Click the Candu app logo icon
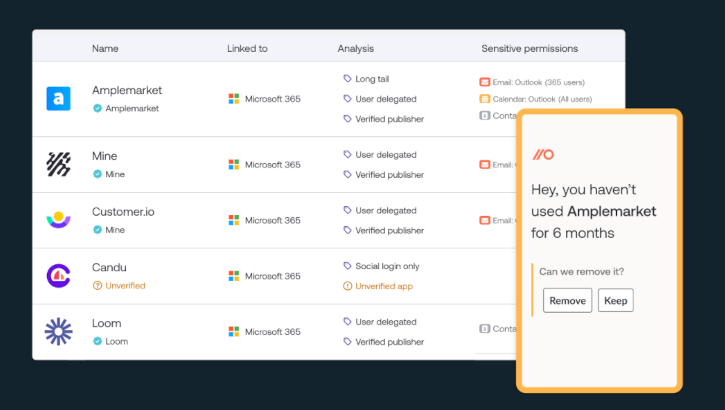The width and height of the screenshot is (725, 410). (58, 276)
